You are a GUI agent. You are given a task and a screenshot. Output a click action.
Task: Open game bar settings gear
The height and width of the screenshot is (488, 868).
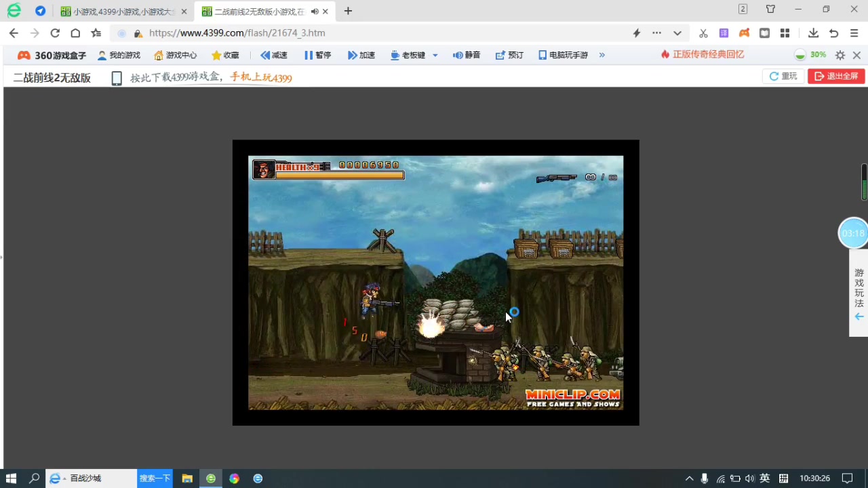pyautogui.click(x=840, y=56)
